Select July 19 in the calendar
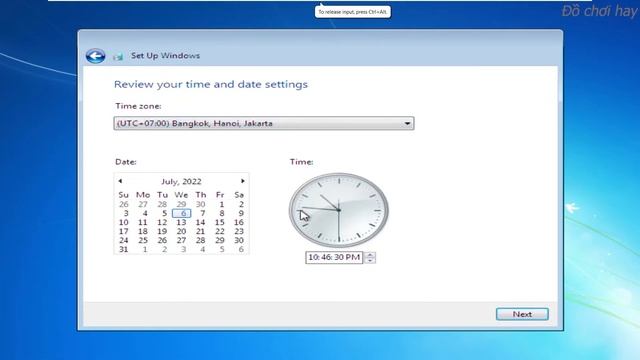This screenshot has width=640, height=360. [x=162, y=231]
